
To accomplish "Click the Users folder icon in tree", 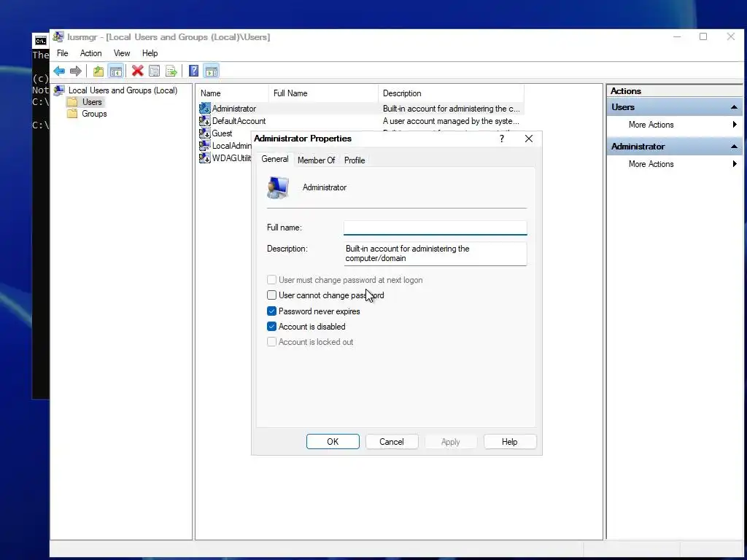I will coord(72,102).
